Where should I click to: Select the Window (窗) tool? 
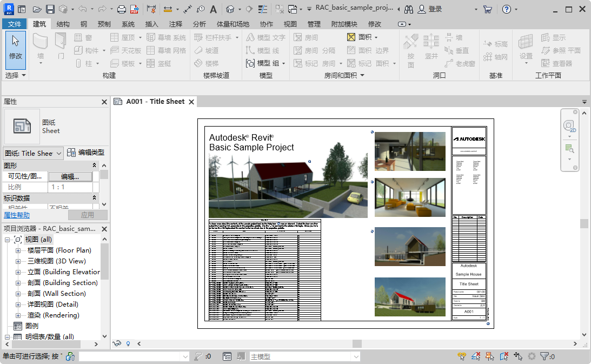point(83,37)
